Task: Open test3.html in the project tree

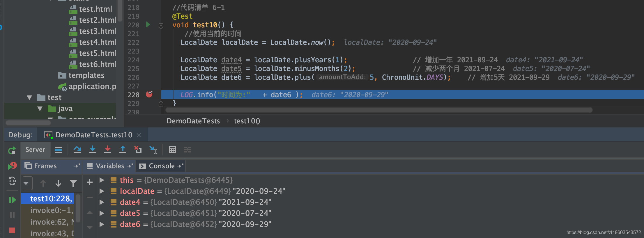Action: tap(97, 31)
